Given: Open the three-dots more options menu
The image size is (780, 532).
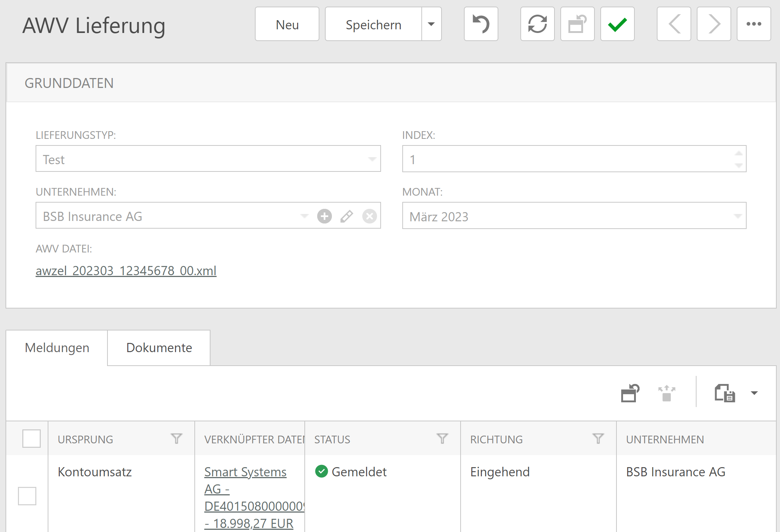Looking at the screenshot, I should [x=754, y=24].
